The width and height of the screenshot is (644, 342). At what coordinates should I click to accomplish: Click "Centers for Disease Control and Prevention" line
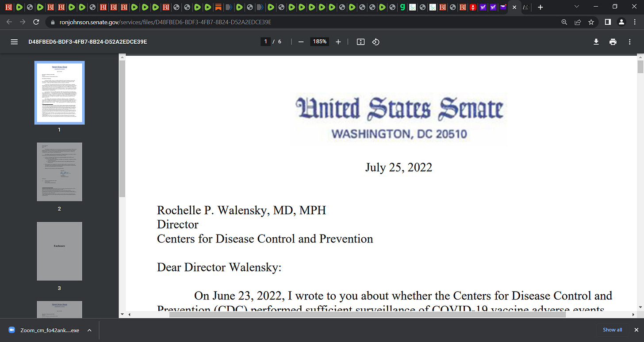click(x=265, y=239)
